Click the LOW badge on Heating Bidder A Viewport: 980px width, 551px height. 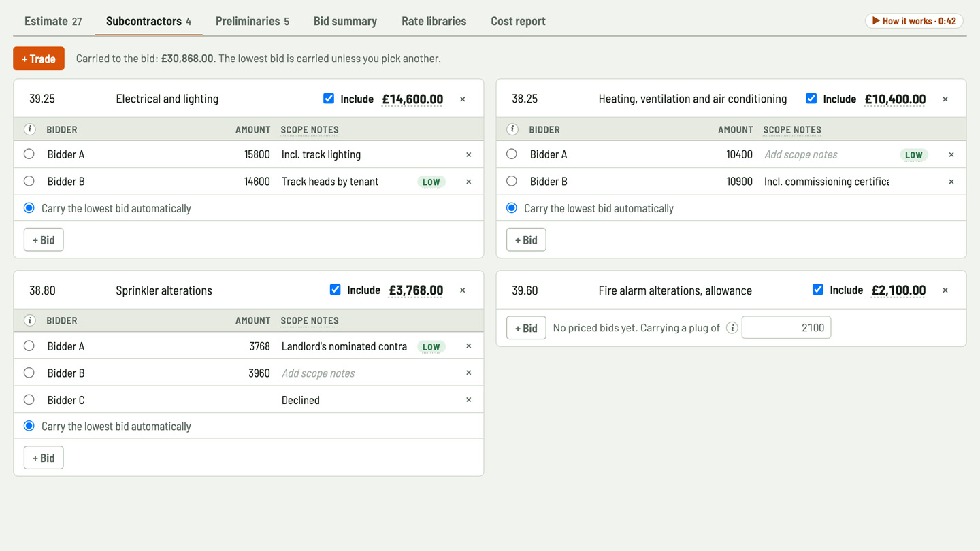click(x=914, y=155)
